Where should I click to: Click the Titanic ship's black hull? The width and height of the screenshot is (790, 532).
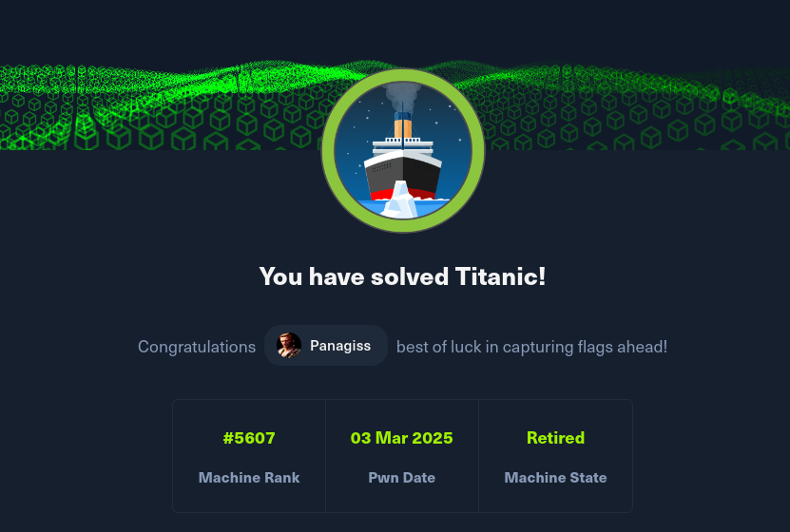click(423, 173)
